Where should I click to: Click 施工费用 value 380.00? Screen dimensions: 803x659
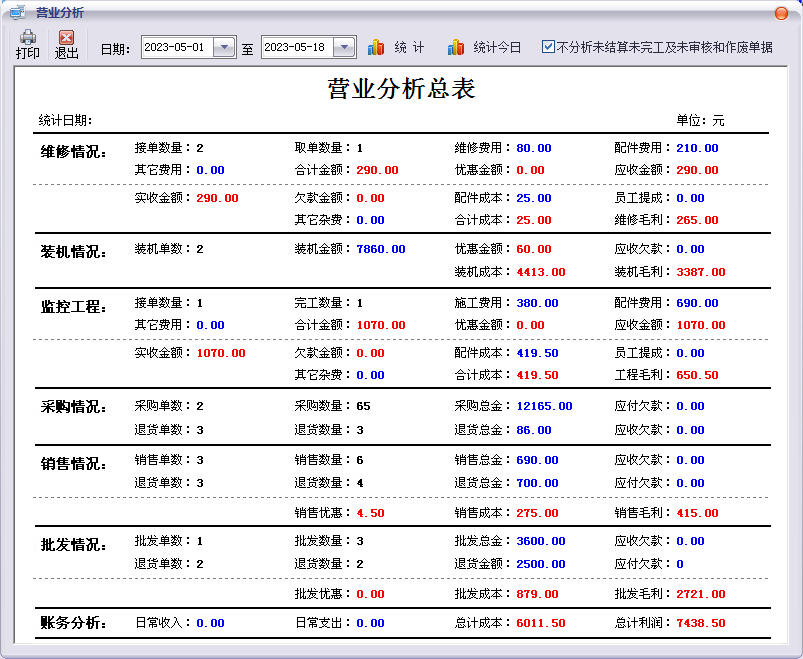click(537, 303)
